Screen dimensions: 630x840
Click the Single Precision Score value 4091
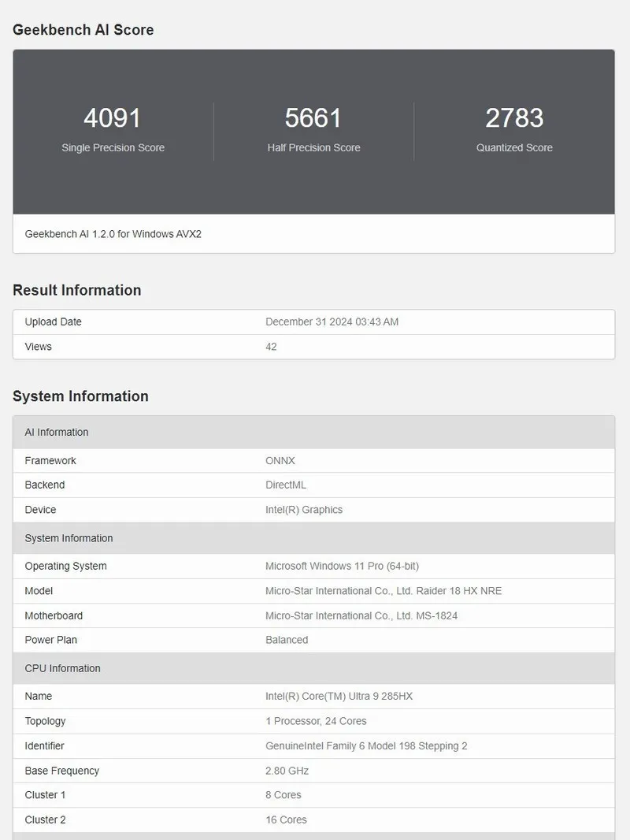coord(113,118)
